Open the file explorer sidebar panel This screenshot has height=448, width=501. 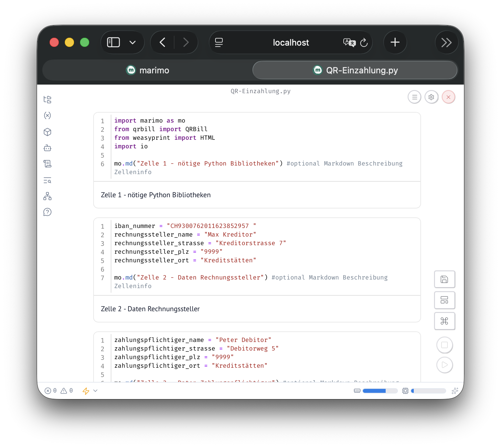coord(48,99)
